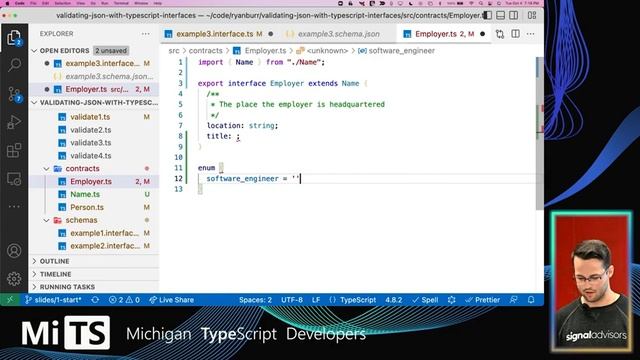The width and height of the screenshot is (640, 360).
Task: Change file encoding UTF-8
Action: pyautogui.click(x=292, y=300)
